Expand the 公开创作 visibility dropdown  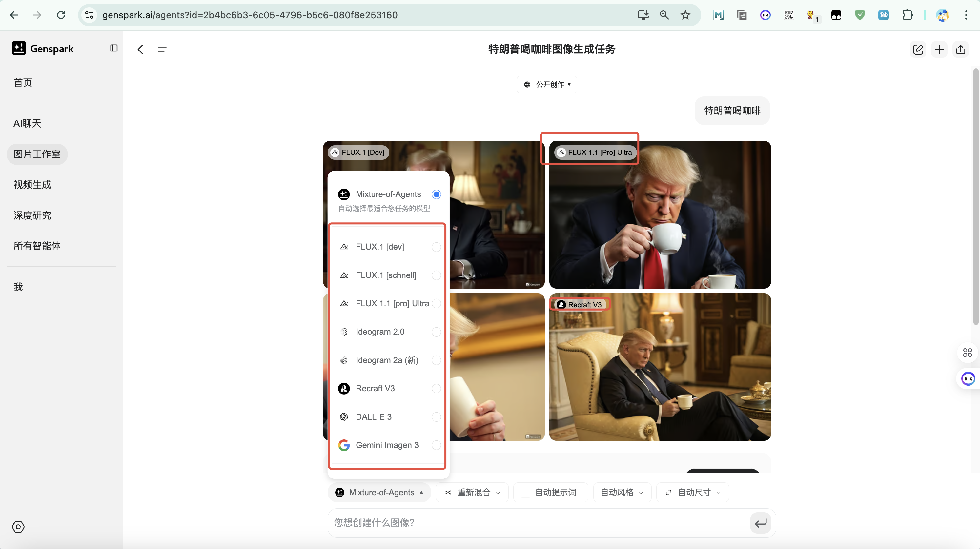pos(547,85)
